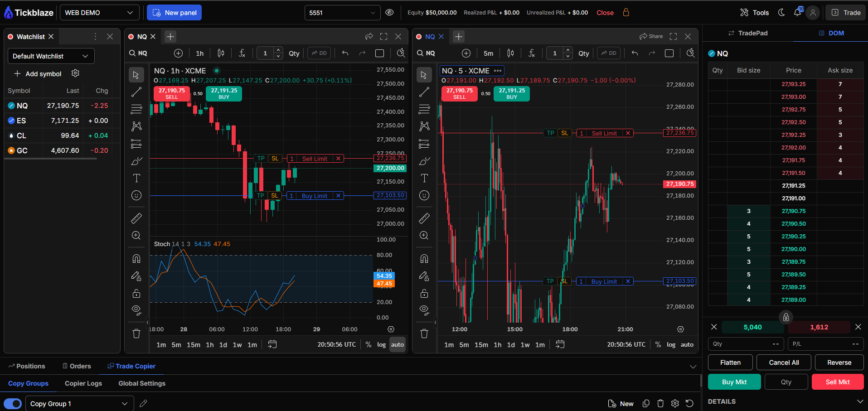Toggle log scale on 1h chart
The width and height of the screenshot is (868, 411).
(381, 344)
